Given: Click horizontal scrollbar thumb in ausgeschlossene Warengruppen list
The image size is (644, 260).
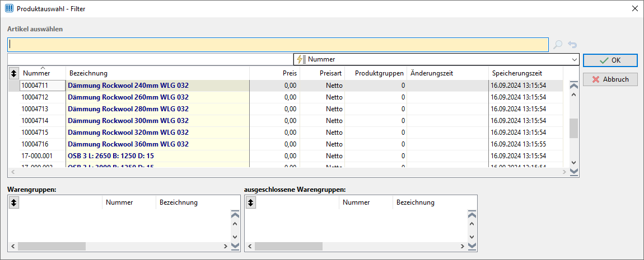Looking at the screenshot, I should pos(288,246).
